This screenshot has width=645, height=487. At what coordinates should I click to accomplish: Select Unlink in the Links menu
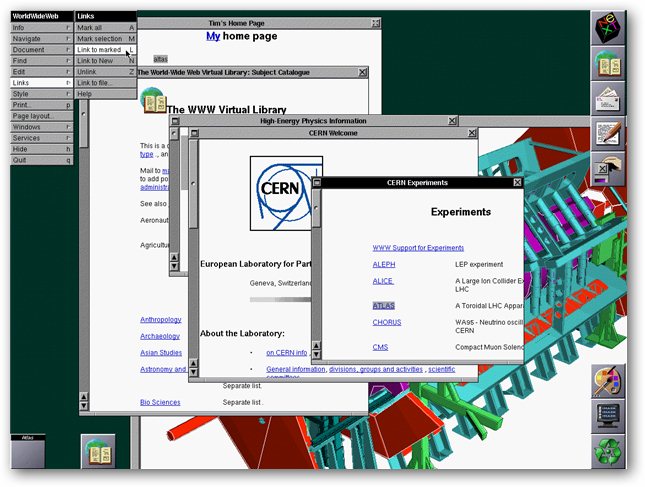point(106,72)
